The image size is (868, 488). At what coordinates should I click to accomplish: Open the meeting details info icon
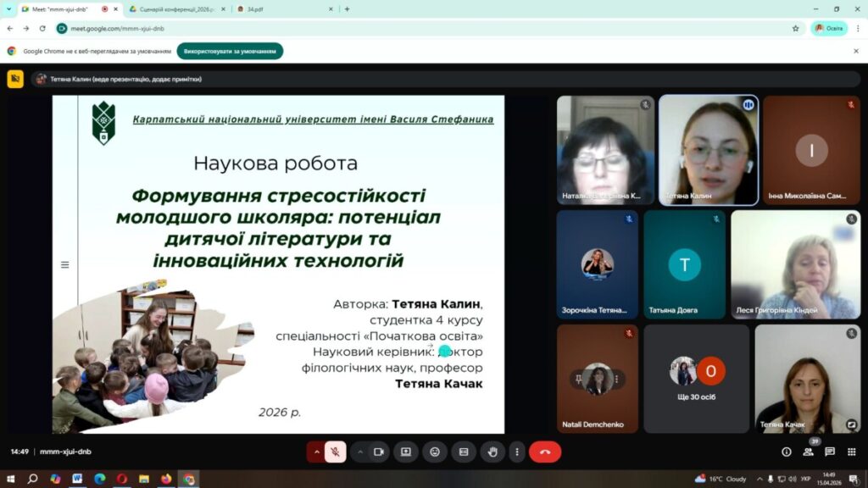(787, 452)
